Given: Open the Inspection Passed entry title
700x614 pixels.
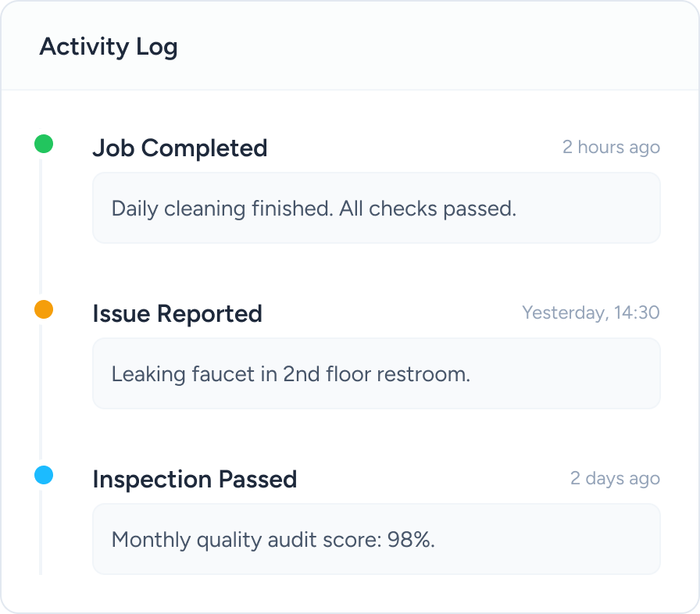Looking at the screenshot, I should (x=195, y=479).
